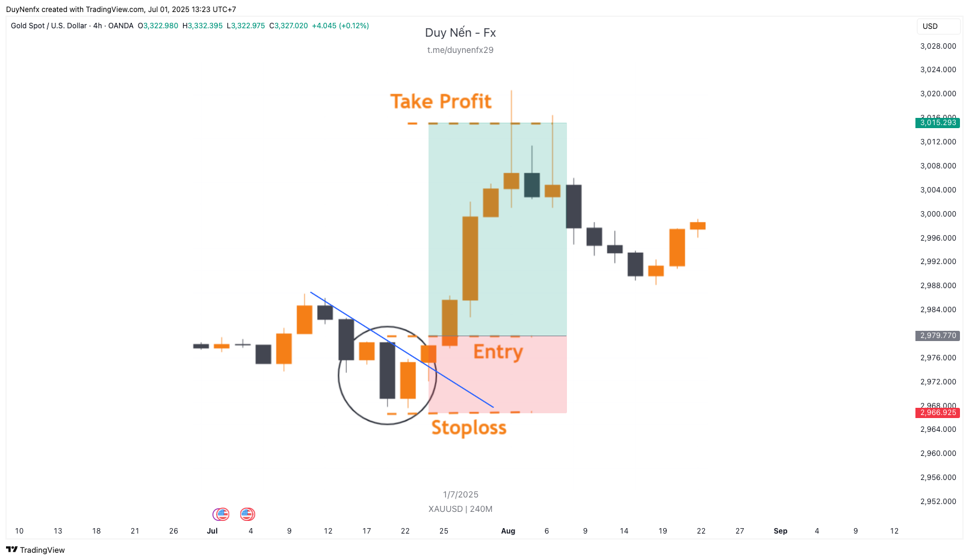The image size is (969, 560).
Task: Click the red 2,966.925 stoploss price label
Action: click(x=938, y=413)
